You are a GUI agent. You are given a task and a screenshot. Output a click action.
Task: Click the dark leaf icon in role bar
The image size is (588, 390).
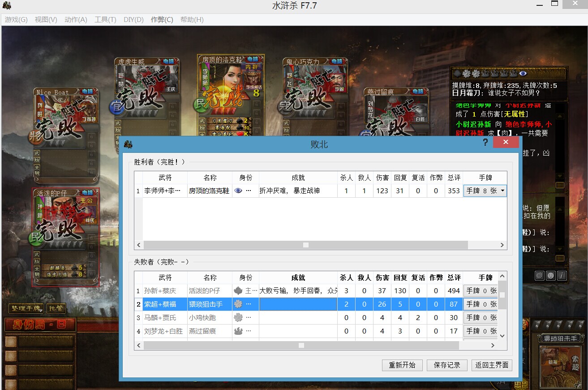click(457, 74)
